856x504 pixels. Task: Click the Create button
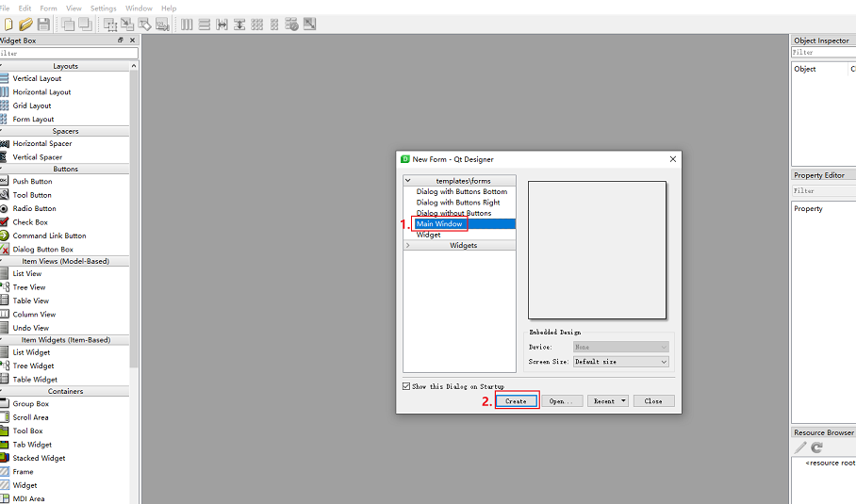pyautogui.click(x=516, y=401)
